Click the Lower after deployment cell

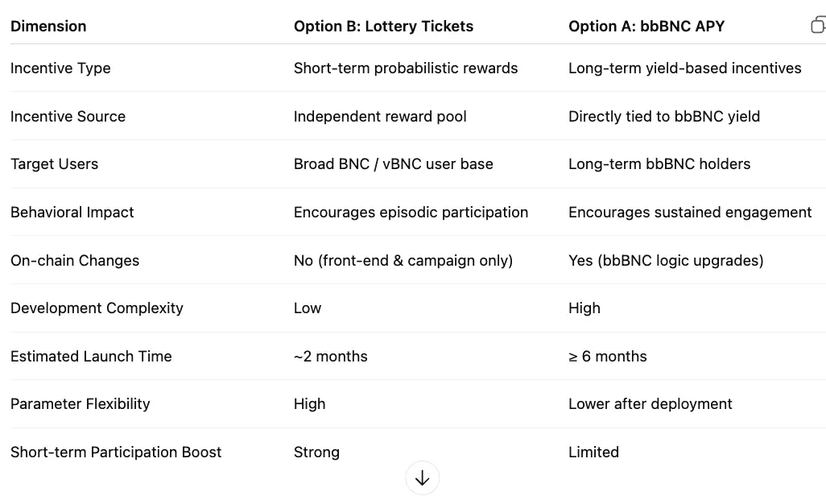(x=650, y=404)
